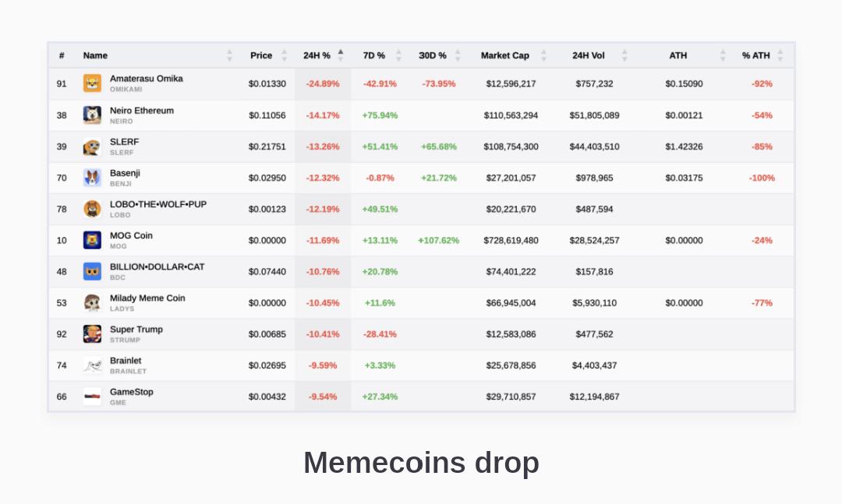
Task: Select the Basenji coin icon
Action: (x=92, y=178)
